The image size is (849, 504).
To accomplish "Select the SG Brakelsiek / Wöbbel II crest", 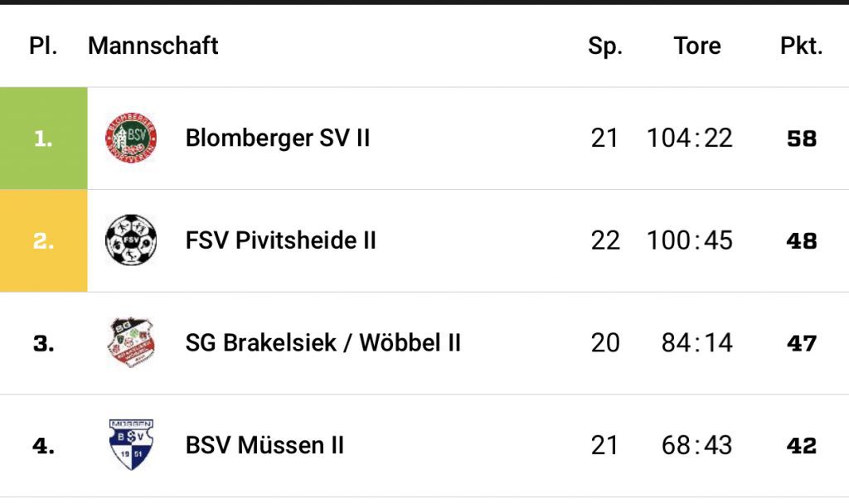I will point(131,342).
